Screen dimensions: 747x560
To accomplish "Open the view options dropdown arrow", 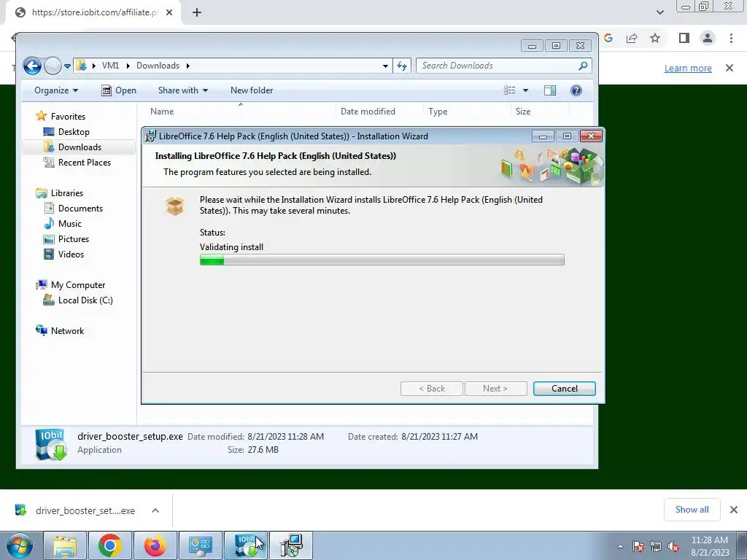I will coord(525,90).
